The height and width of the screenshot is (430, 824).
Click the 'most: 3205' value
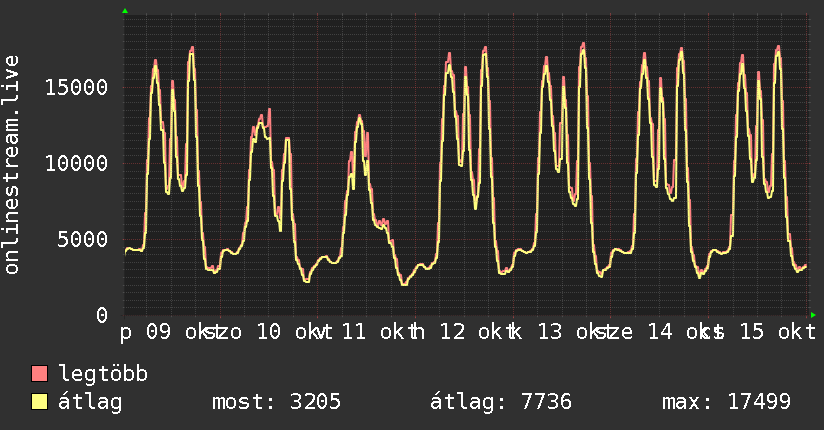(x=276, y=402)
